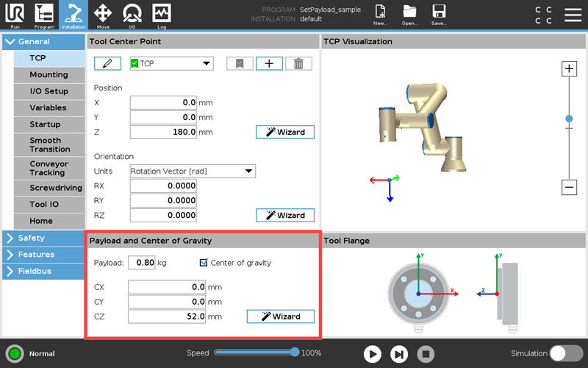The width and height of the screenshot is (588, 368).
Task: Click the Stop button in footer
Action: [425, 354]
